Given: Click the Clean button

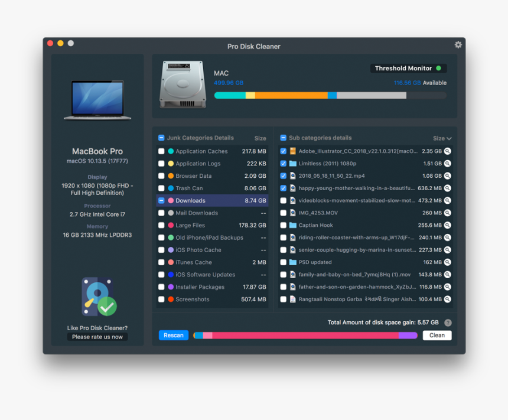Looking at the screenshot, I should [x=437, y=335].
